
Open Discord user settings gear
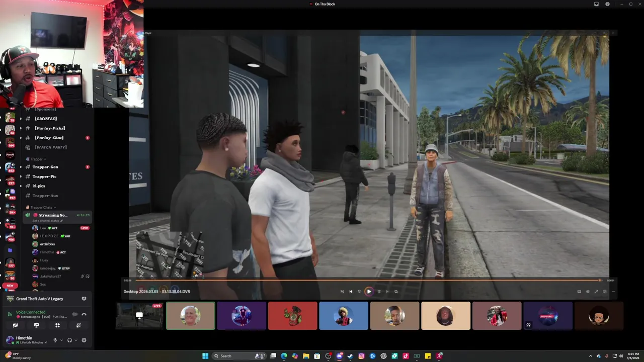(x=84, y=340)
